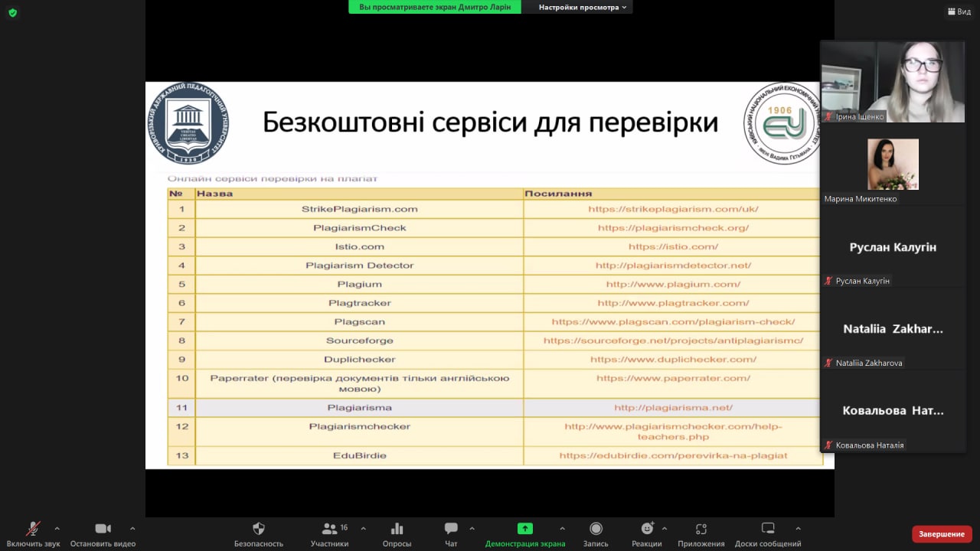Screen dimensions: 980x551
Task: Click the Sourceforge name cell
Action: (x=359, y=341)
